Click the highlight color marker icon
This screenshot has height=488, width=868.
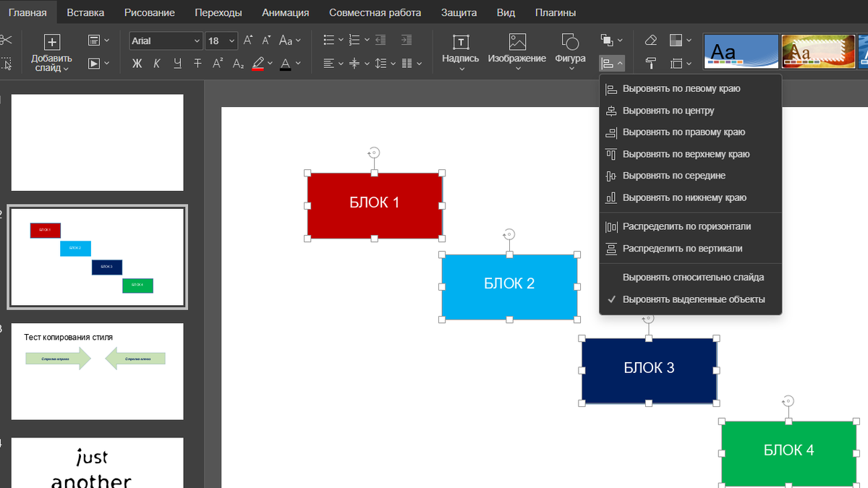258,64
